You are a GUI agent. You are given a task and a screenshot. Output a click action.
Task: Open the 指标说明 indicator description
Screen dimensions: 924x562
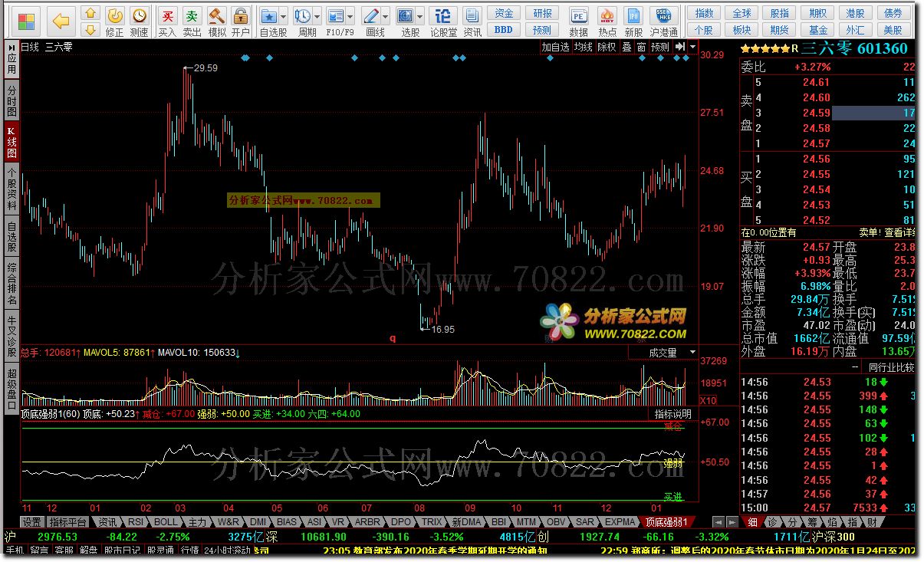click(x=673, y=414)
